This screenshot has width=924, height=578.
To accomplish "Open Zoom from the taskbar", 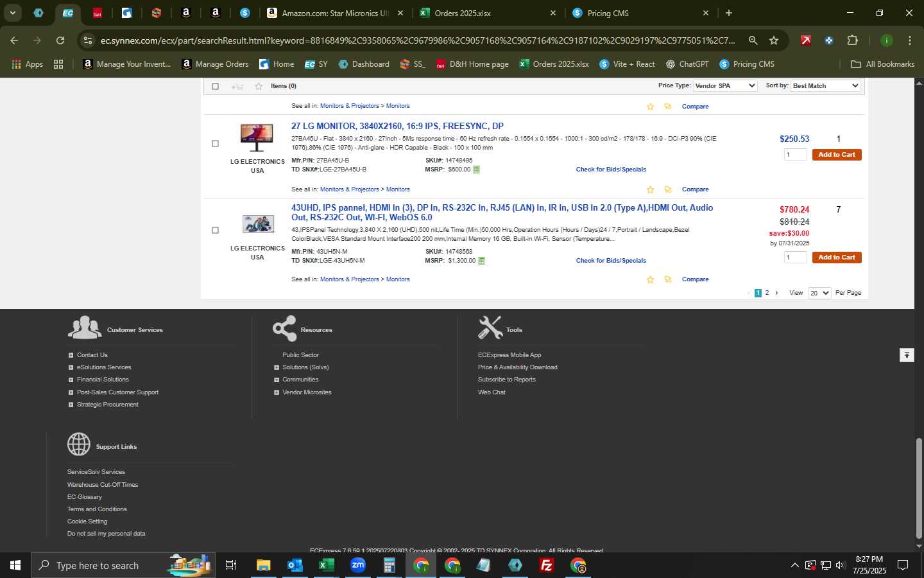I will click(x=357, y=565).
